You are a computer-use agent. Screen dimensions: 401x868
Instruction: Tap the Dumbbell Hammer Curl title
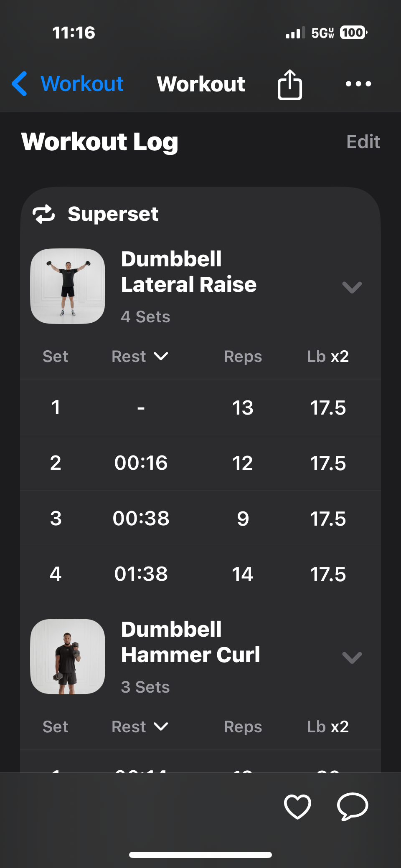pos(190,642)
